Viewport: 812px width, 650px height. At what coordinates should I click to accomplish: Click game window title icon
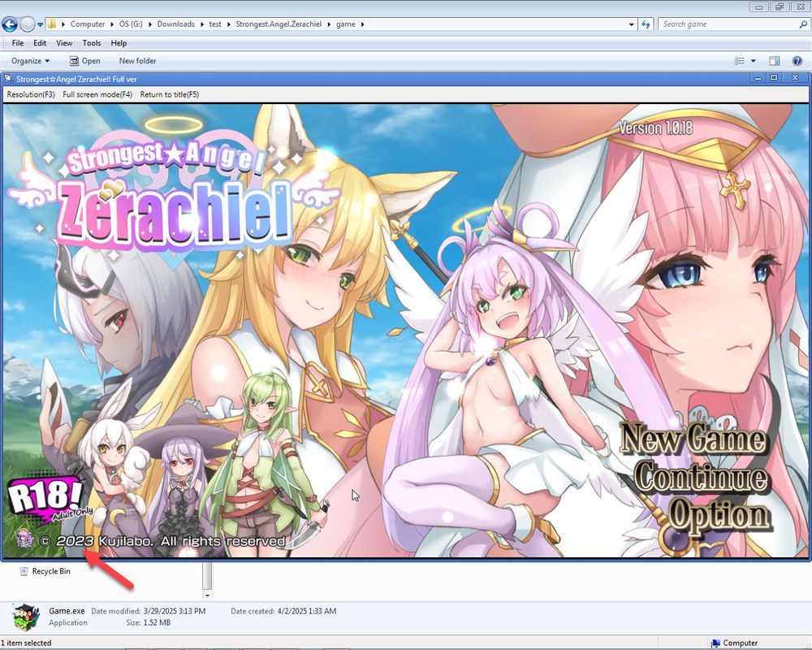(x=9, y=79)
